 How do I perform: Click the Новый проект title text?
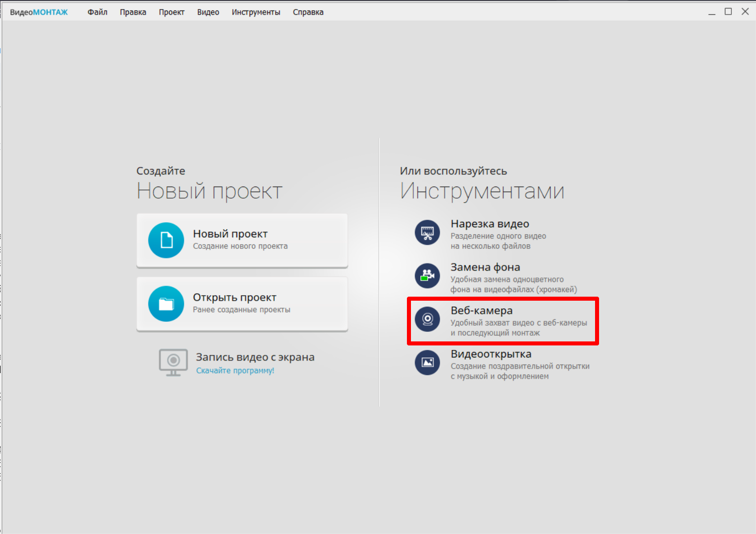230,234
